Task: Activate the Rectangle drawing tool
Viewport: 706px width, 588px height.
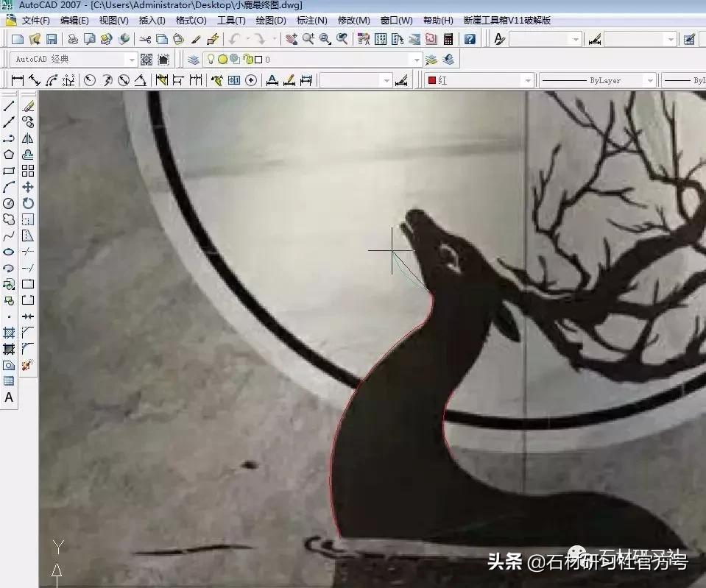Action: [x=9, y=171]
